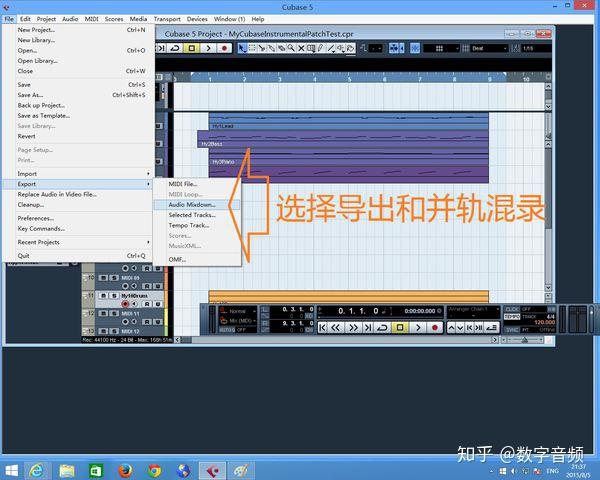
Task: Open Firefox from the taskbar
Action: pyautogui.click(x=125, y=471)
